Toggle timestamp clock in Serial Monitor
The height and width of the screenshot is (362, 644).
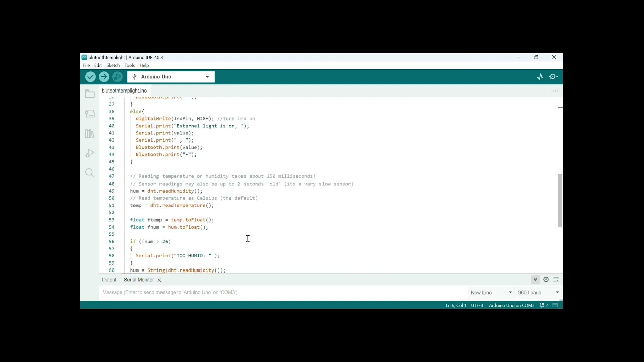[x=546, y=280]
